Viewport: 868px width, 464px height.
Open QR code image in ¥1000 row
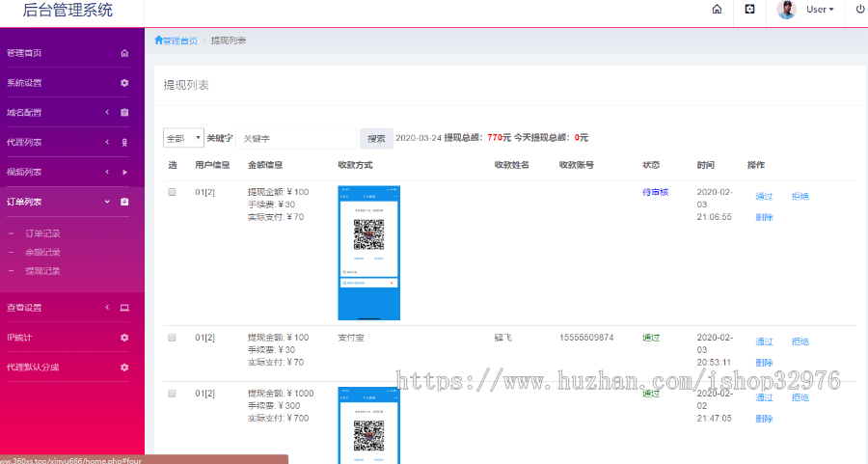pos(368,425)
